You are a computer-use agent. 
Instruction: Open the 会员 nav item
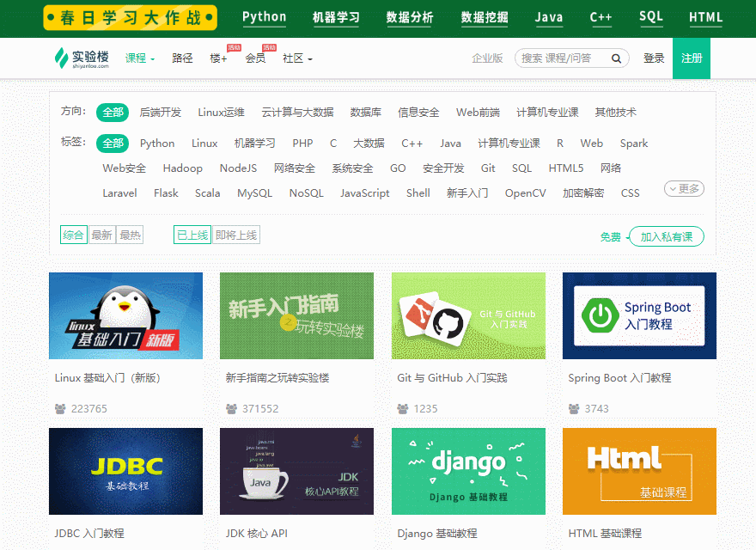coord(255,58)
